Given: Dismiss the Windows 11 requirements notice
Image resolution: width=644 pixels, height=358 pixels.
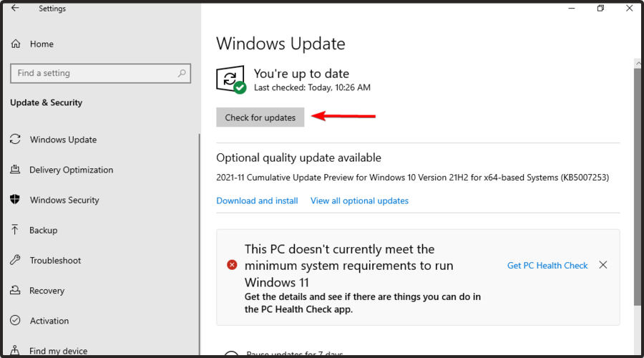Looking at the screenshot, I should (x=603, y=265).
